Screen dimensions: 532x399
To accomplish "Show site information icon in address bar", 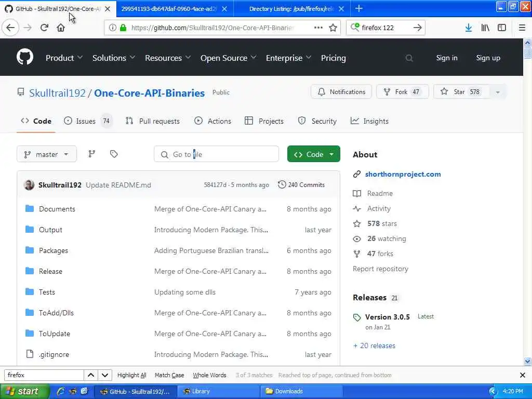I will pos(112,28).
